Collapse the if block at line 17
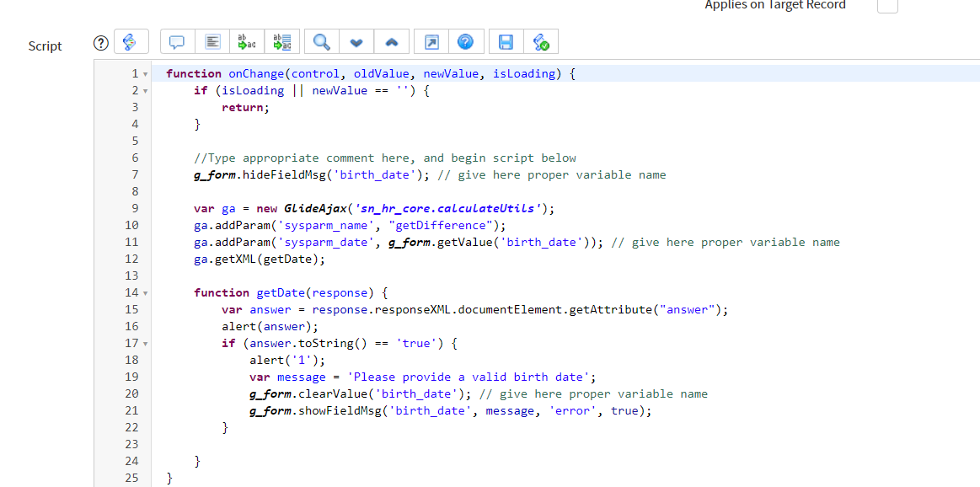The image size is (980, 487). [x=146, y=344]
